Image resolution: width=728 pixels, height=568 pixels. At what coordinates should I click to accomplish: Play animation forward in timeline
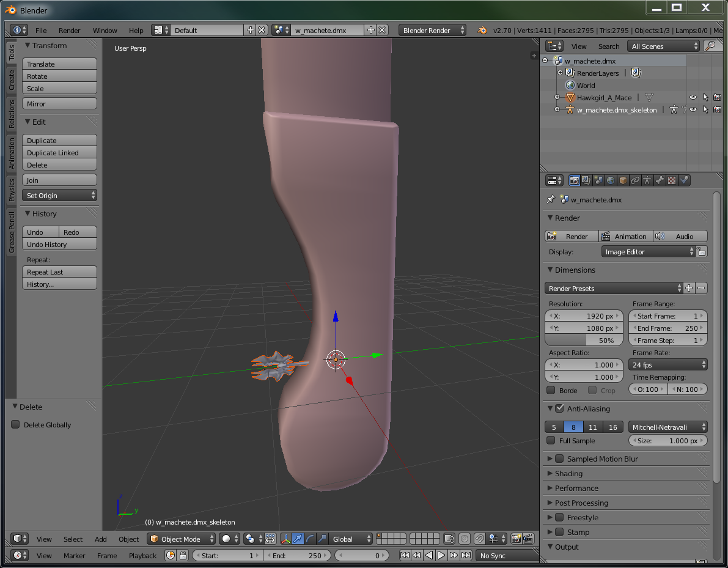pyautogui.click(x=441, y=555)
